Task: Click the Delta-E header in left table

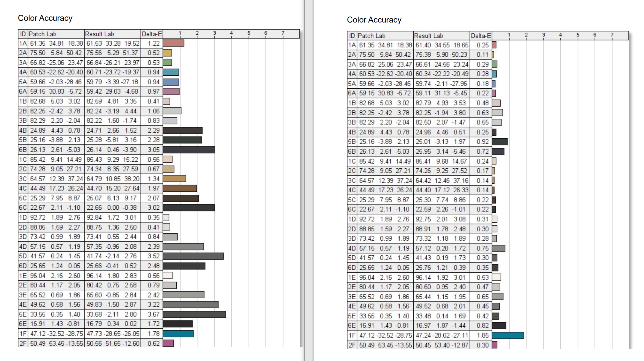Action: pos(152,34)
